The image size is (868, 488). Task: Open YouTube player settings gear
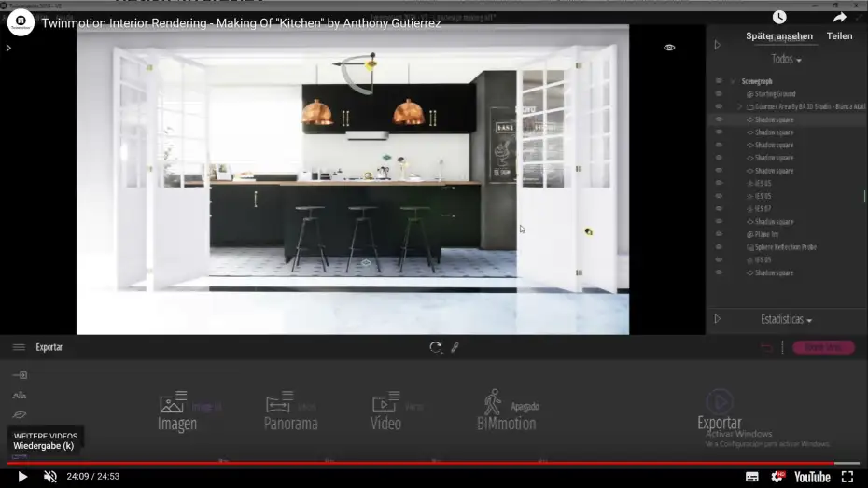(777, 477)
